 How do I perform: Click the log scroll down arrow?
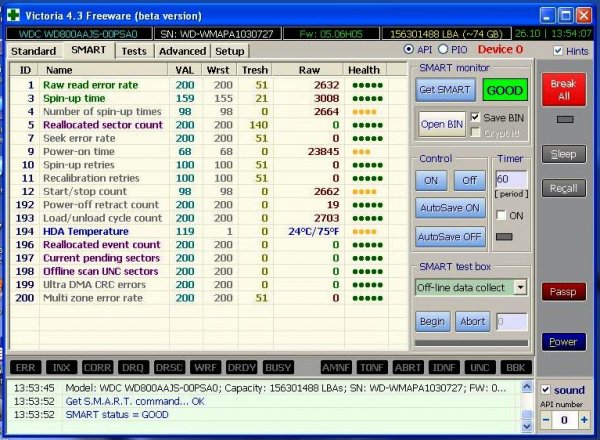point(527,426)
